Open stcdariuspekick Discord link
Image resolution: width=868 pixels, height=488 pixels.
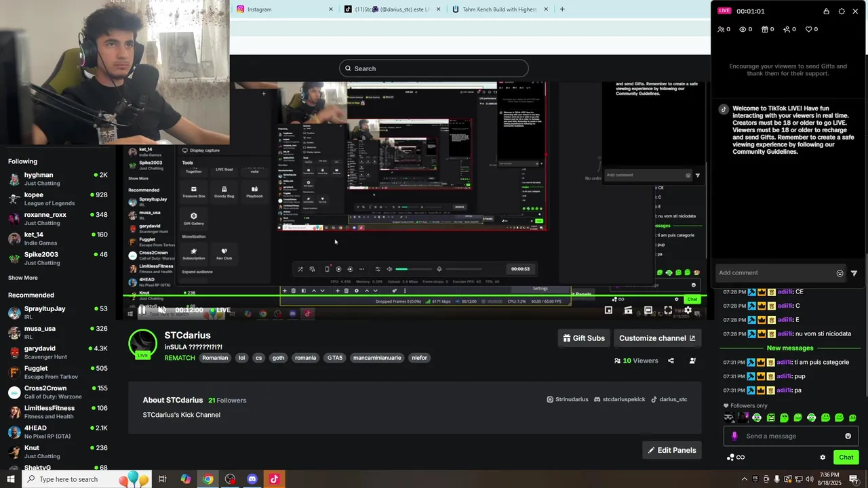620,399
